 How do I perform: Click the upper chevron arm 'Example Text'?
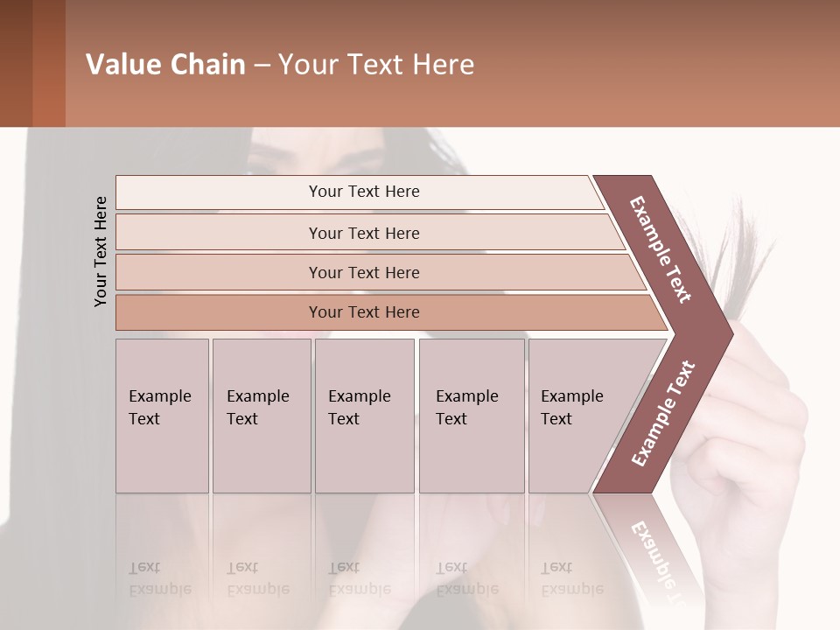(660, 249)
